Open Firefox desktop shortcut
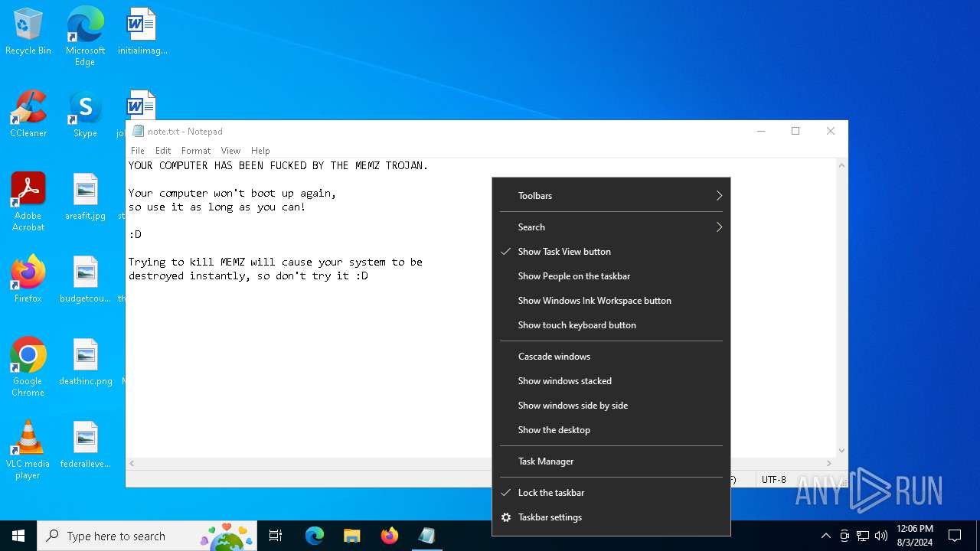 28,280
